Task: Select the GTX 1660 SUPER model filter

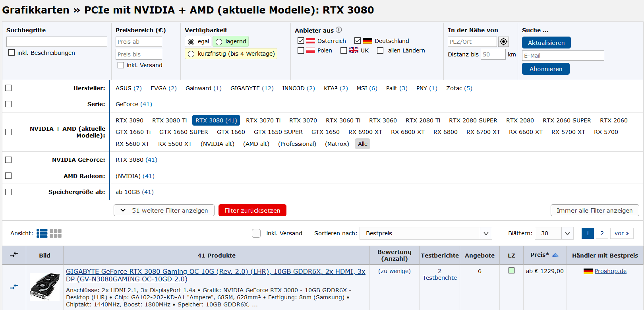Action: pyautogui.click(x=184, y=132)
